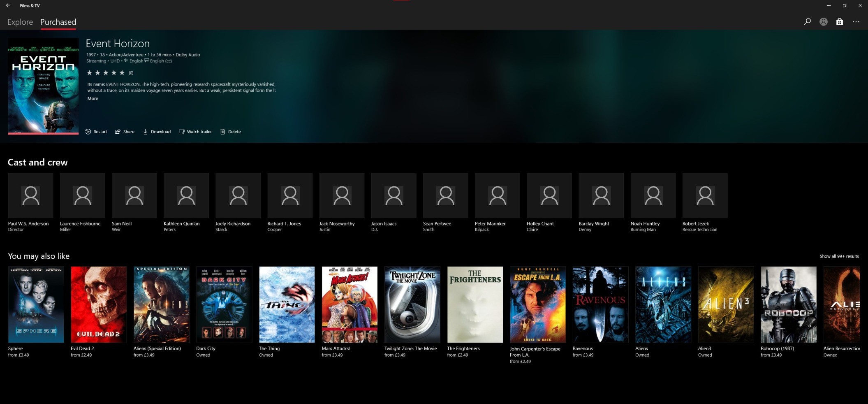Open the Evil Dead 2 poster

tap(99, 304)
